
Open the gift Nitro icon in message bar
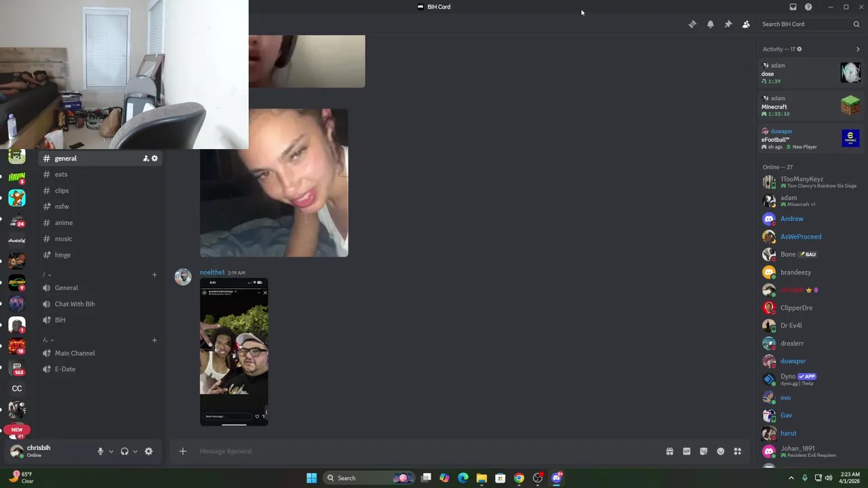669,451
